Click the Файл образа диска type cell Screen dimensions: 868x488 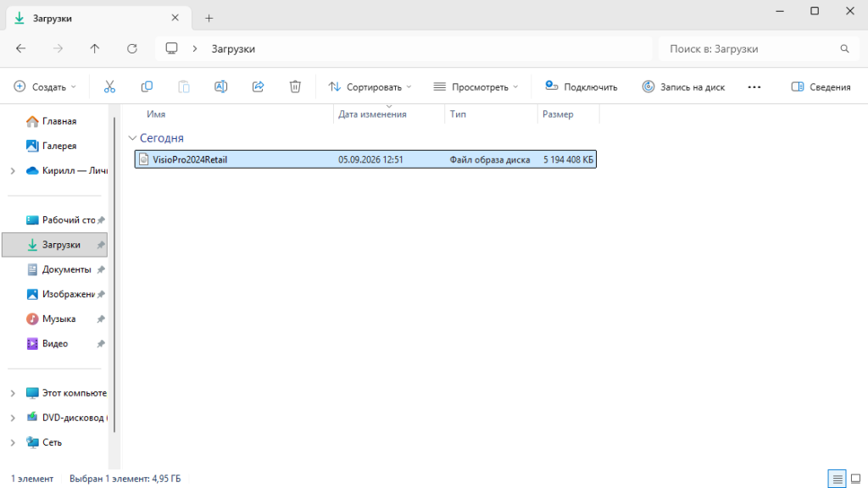click(x=489, y=160)
